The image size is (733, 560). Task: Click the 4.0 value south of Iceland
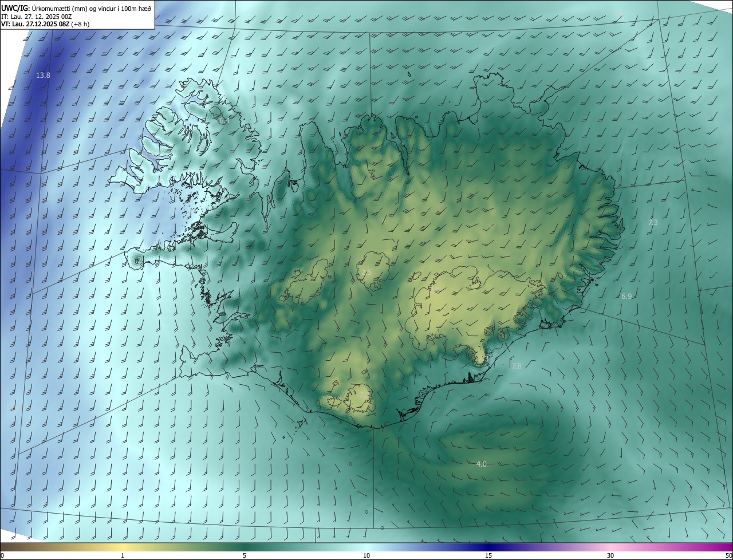(482, 464)
